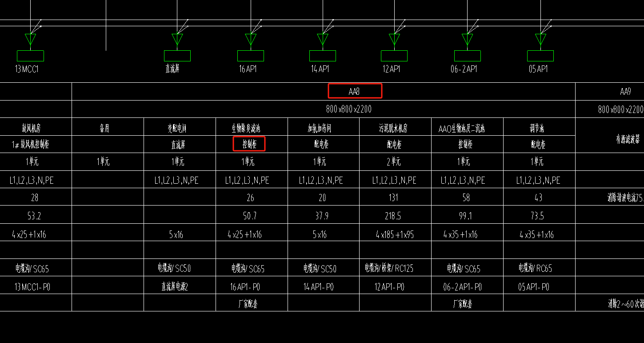Select the value 99.1
Image resolution: width=644 pixels, height=343 pixels.
(465, 216)
